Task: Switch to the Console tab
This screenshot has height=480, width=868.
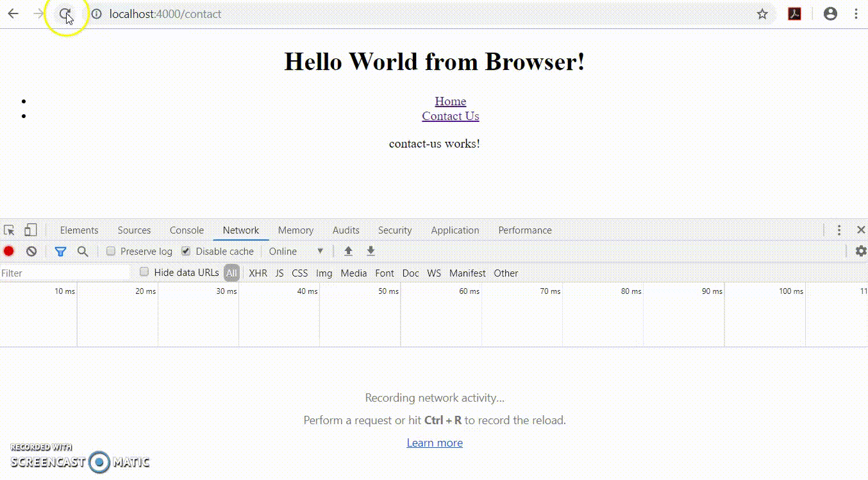Action: tap(186, 230)
